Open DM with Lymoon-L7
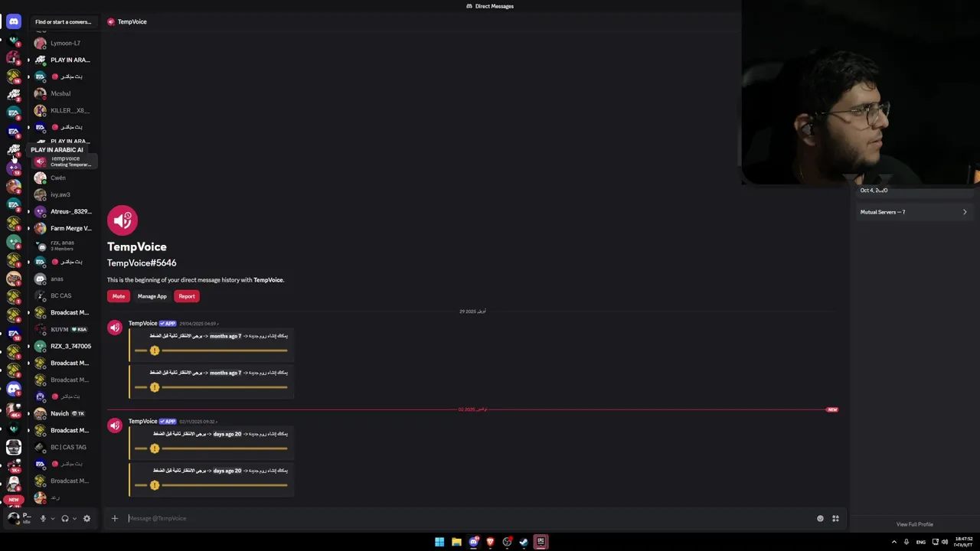This screenshot has height=551, width=980. pyautogui.click(x=64, y=43)
